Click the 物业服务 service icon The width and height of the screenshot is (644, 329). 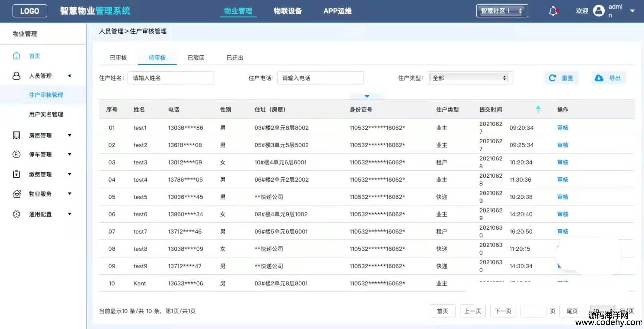click(16, 194)
